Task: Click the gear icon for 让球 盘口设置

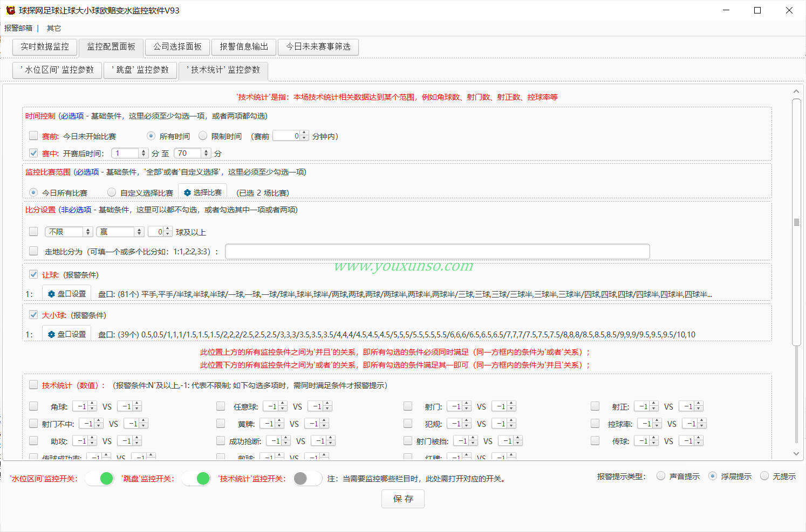Action: coord(51,294)
